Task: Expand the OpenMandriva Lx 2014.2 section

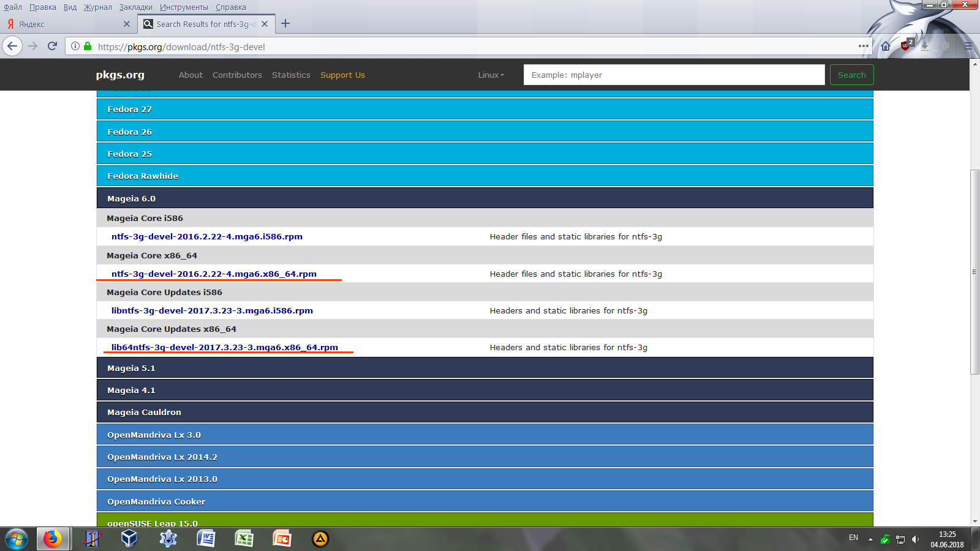Action: point(484,457)
